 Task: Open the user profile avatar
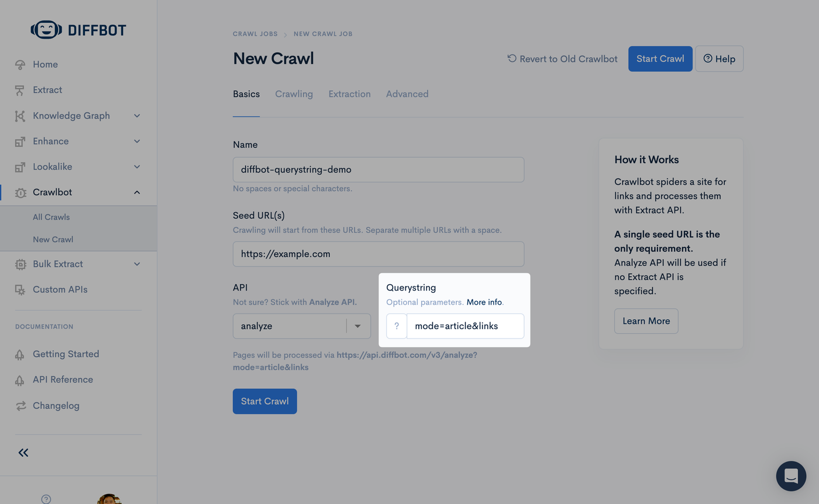pos(109,499)
